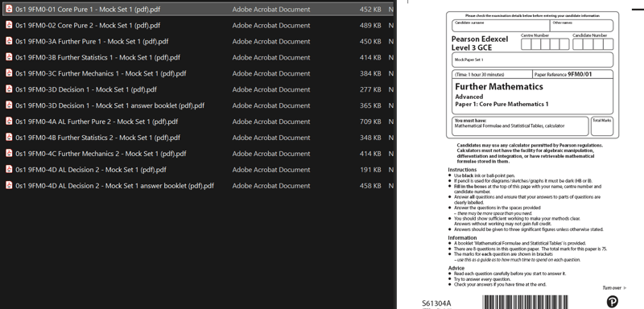644x309 pixels.
Task: Click PDF icon of 3D Decision 1 question paper
Action: pos(9,89)
